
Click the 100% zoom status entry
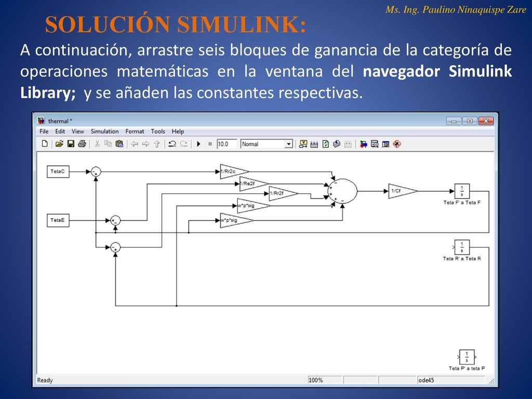(315, 380)
